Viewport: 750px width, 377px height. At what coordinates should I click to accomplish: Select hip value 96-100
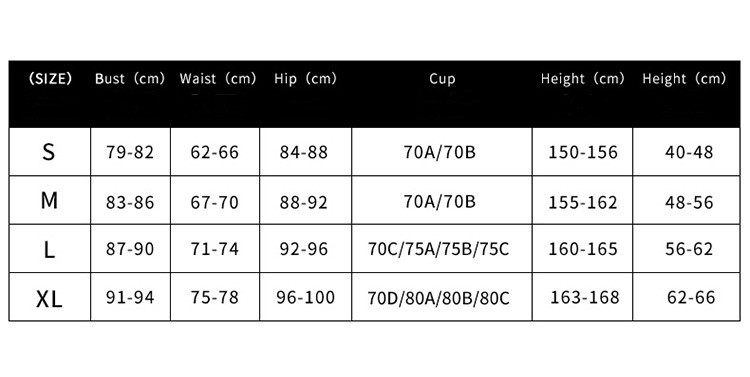pos(306,298)
